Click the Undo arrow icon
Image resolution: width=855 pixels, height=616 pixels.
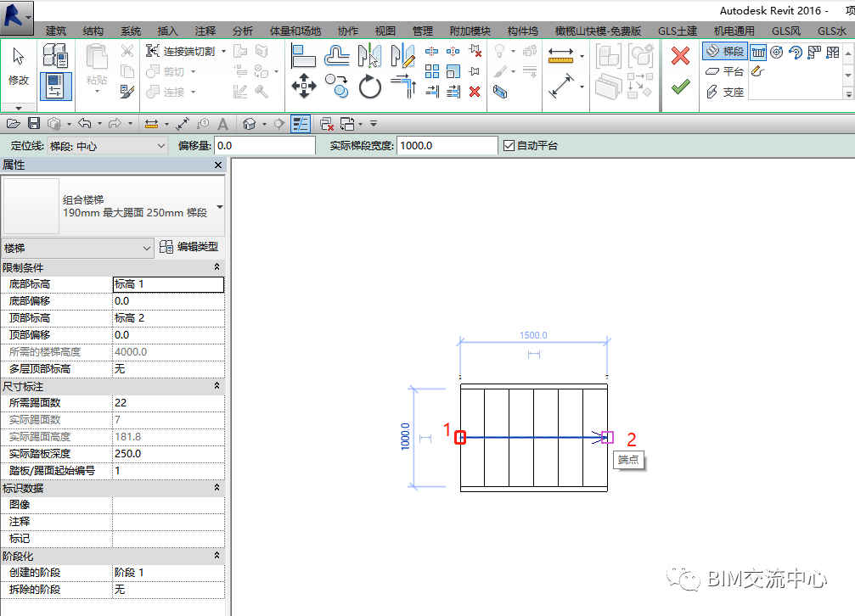[86, 124]
